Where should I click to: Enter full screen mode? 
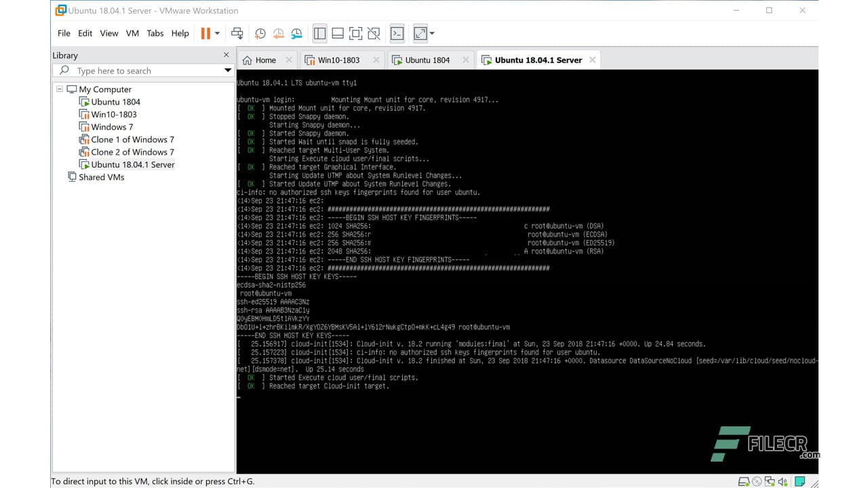coord(355,33)
